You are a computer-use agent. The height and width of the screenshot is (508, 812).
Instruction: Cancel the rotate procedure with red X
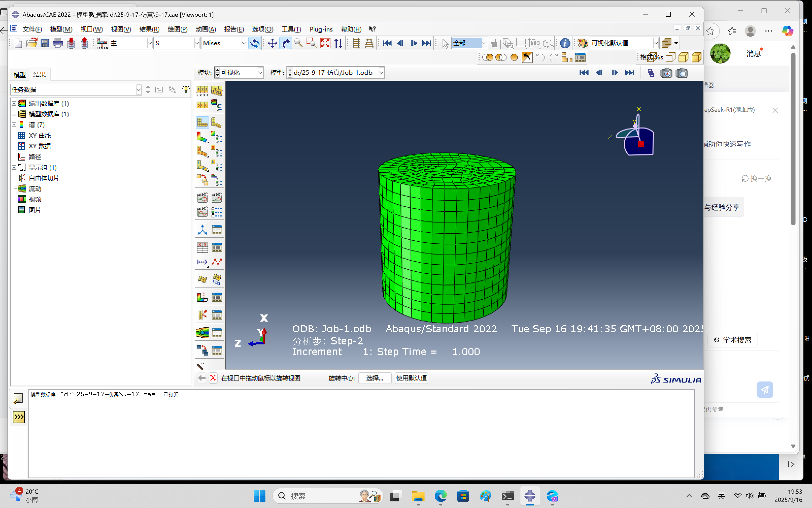[x=213, y=378]
